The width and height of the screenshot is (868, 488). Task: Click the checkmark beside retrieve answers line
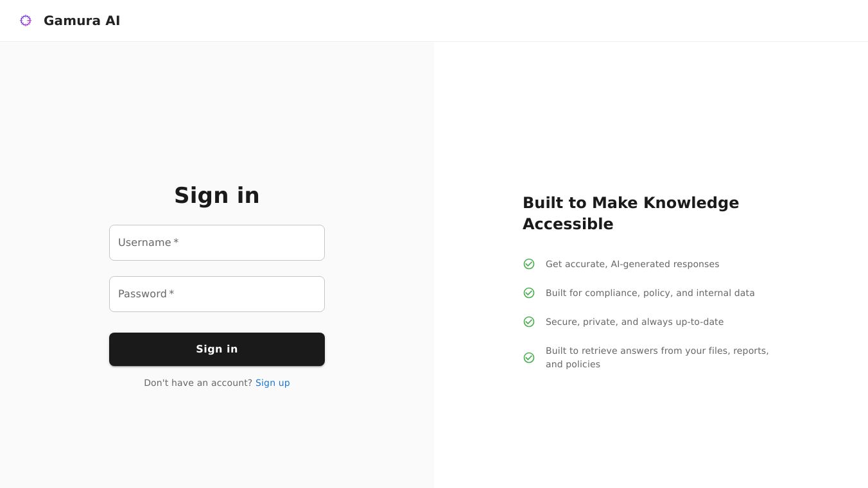click(529, 358)
